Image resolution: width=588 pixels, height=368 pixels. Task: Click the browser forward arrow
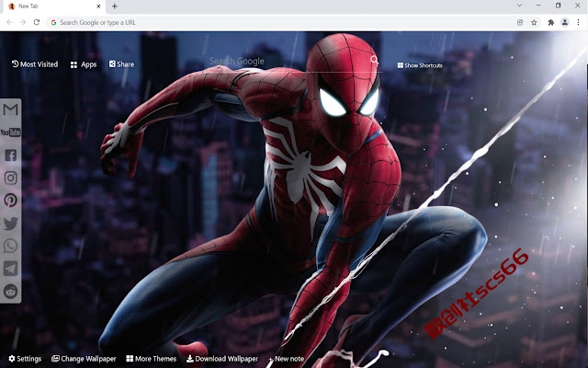(23, 22)
